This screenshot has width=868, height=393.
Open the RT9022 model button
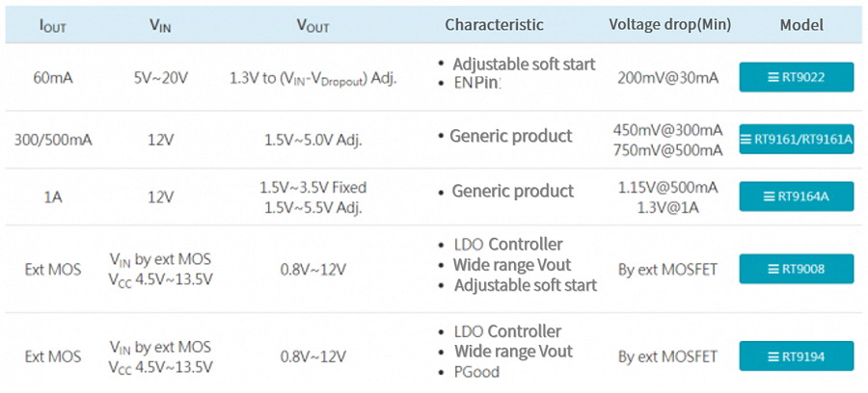tap(796, 77)
